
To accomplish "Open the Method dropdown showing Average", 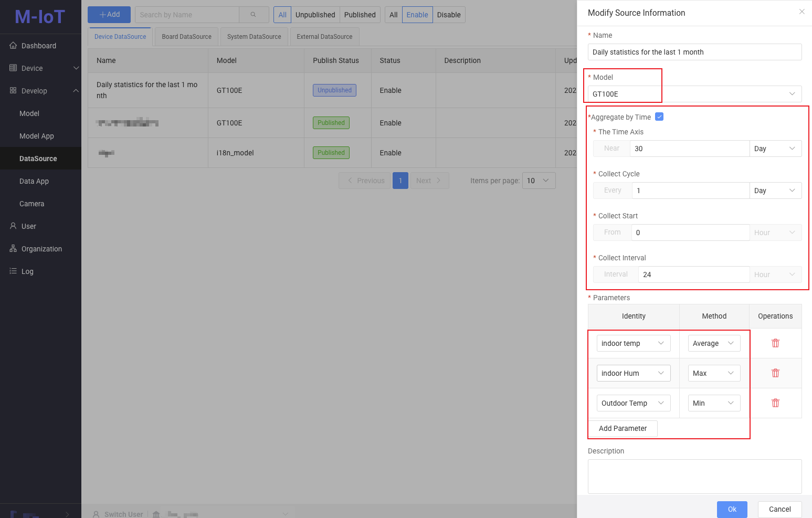I will [x=714, y=343].
